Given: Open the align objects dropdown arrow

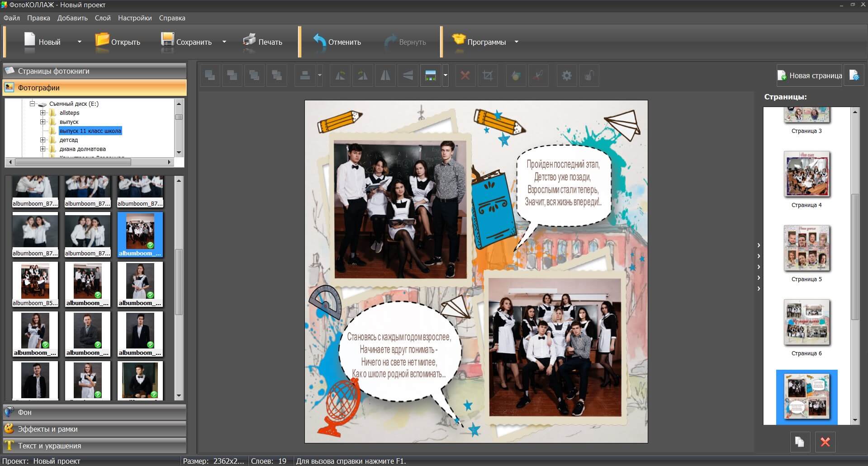Looking at the screenshot, I should (320, 75).
